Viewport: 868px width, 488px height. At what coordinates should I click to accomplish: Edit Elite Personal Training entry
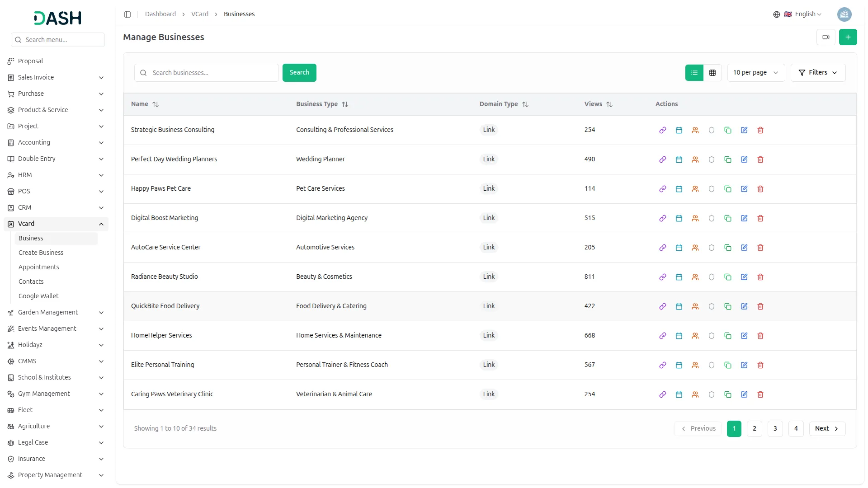click(x=744, y=365)
